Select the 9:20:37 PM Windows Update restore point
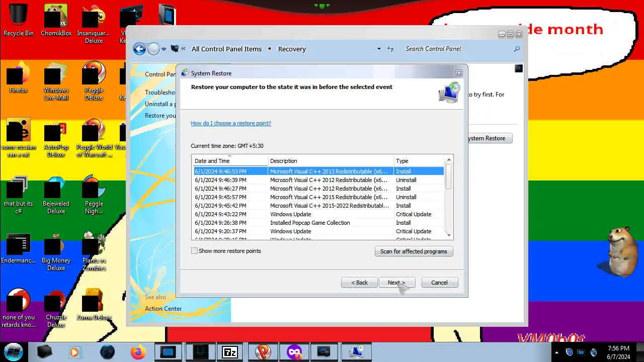644x362 pixels. coord(318,231)
